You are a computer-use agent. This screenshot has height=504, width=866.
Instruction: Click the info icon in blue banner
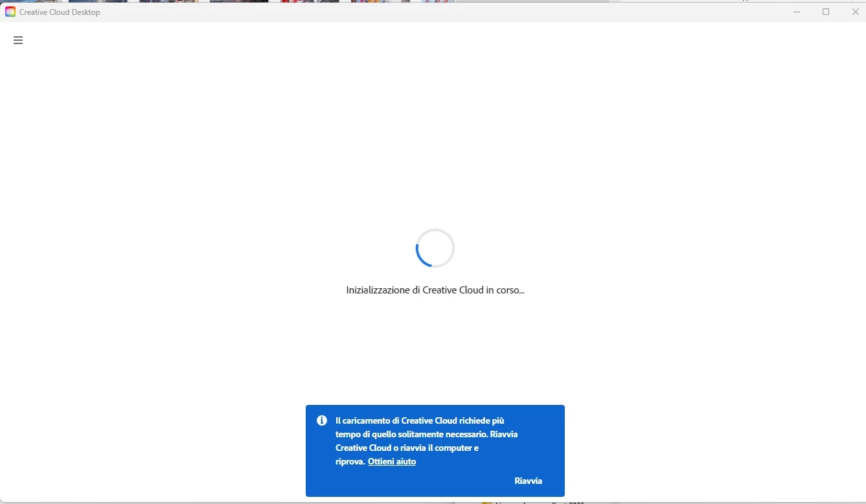(322, 420)
